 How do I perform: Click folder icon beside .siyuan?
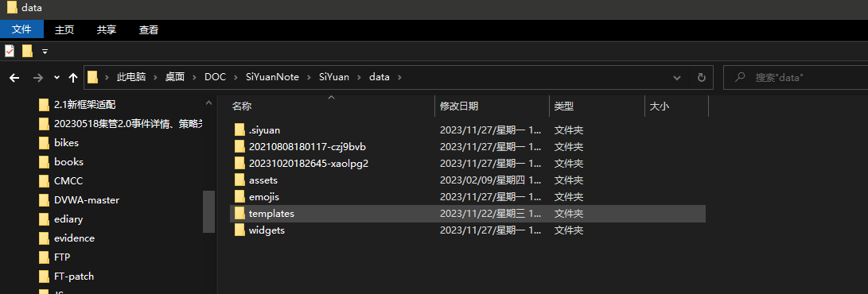239,130
